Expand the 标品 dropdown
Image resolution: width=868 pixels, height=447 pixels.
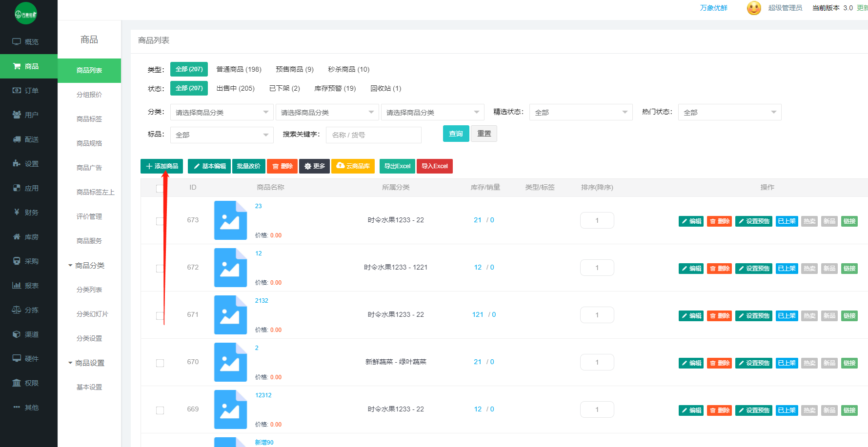(x=222, y=135)
